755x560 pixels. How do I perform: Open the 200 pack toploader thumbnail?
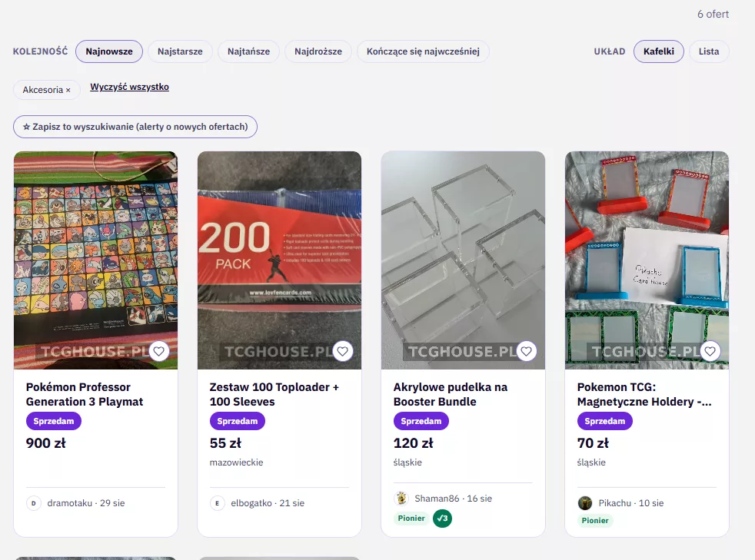click(x=279, y=260)
